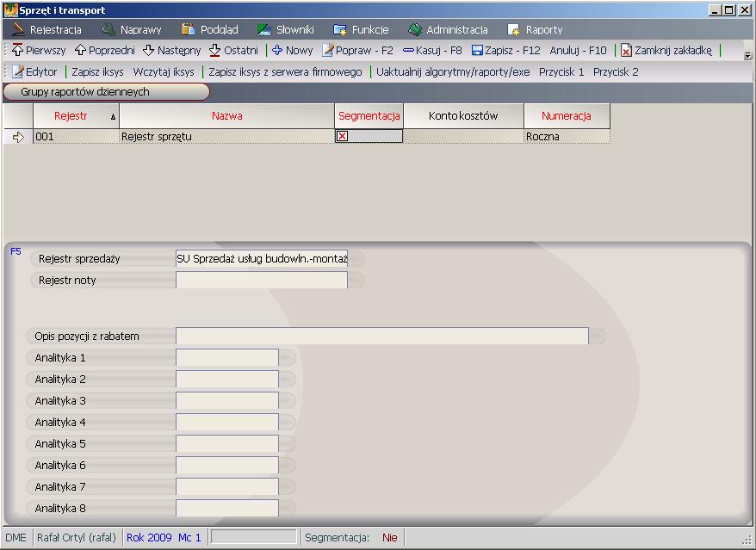Open the Podgląd menu
Viewport: 756px width, 550px height.
point(210,30)
